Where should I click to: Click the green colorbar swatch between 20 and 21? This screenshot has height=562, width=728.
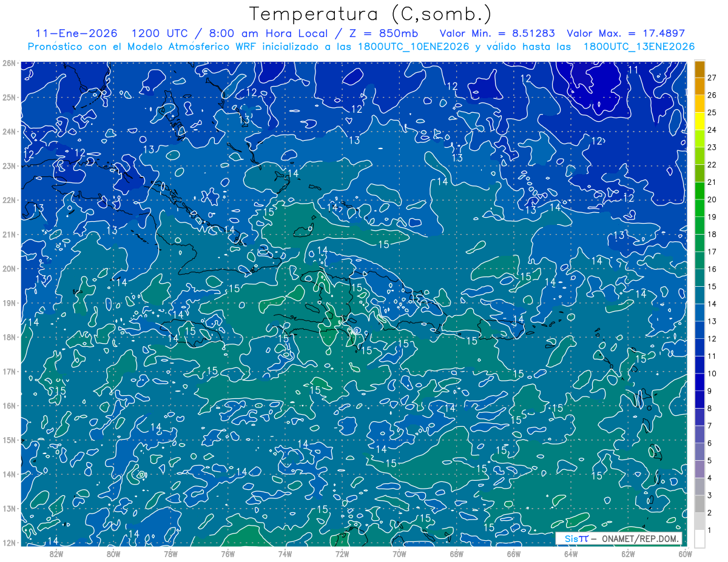(699, 190)
